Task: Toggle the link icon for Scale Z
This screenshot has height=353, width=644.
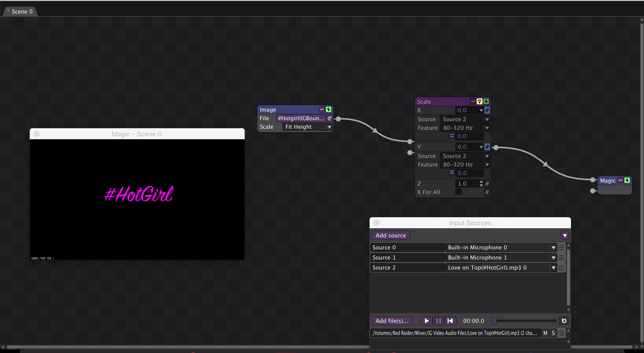Action: [x=487, y=184]
